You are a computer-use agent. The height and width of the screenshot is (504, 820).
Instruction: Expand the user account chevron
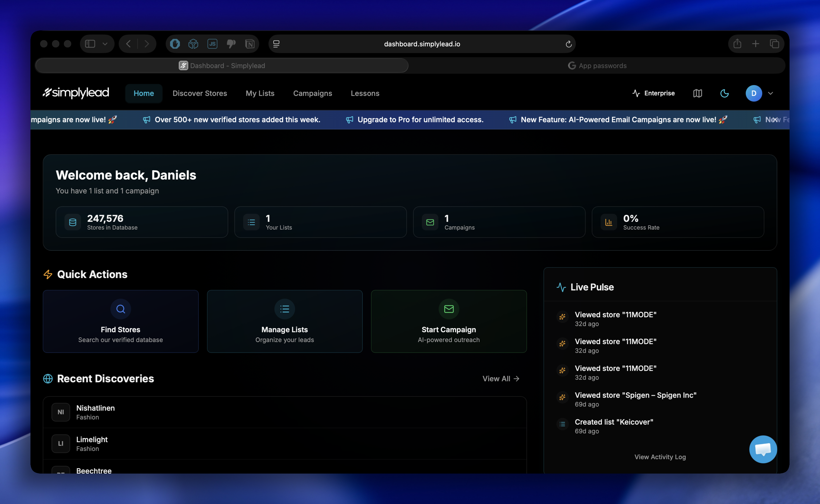(x=770, y=93)
